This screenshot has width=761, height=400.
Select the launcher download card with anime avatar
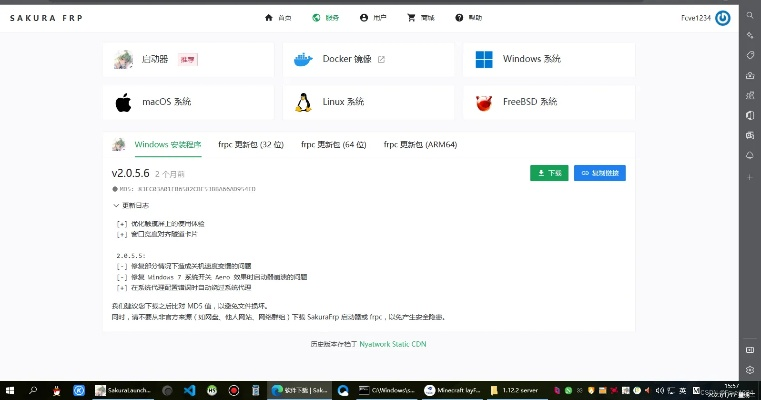(188, 59)
